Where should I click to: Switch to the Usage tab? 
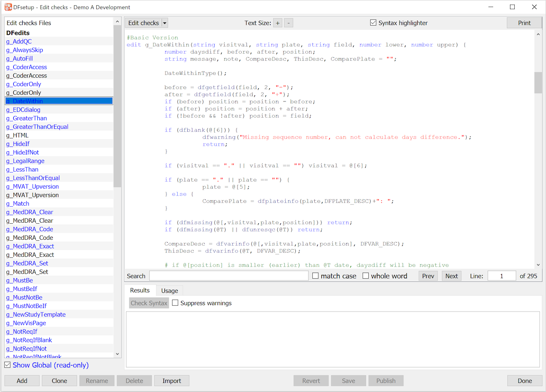click(x=170, y=291)
